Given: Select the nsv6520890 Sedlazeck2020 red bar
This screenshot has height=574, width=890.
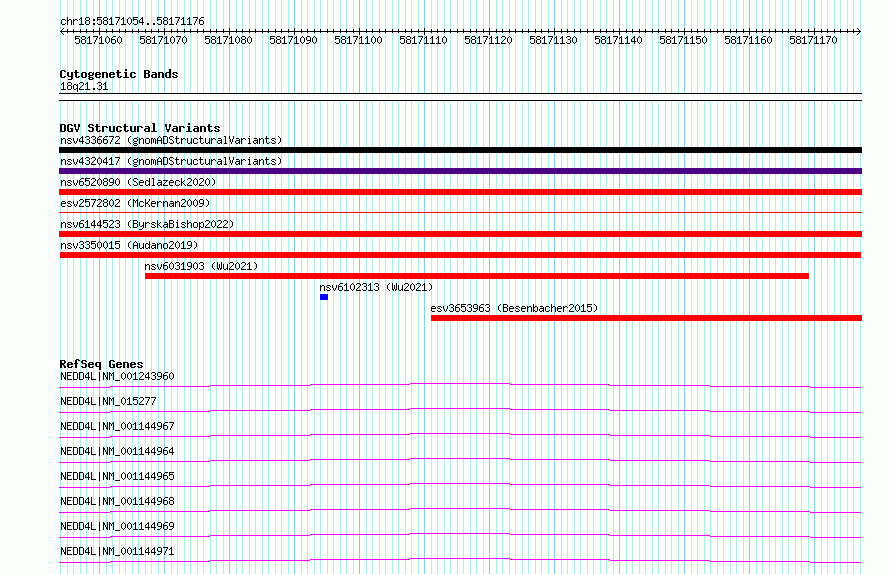Looking at the screenshot, I should coord(460,192).
